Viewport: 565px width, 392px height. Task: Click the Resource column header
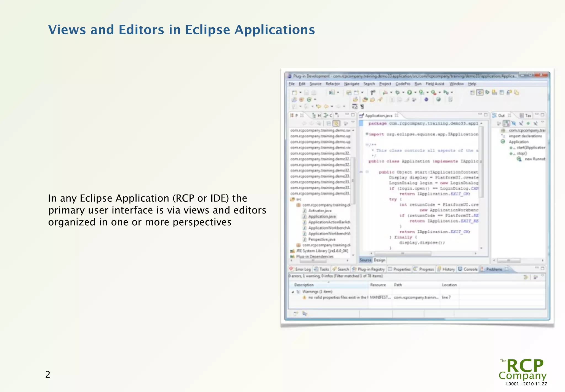(380, 285)
